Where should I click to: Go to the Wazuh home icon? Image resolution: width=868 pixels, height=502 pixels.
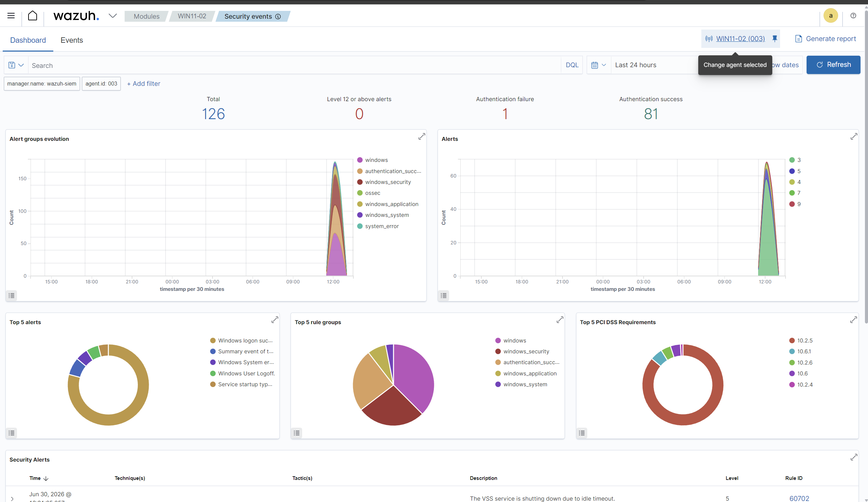tap(32, 16)
